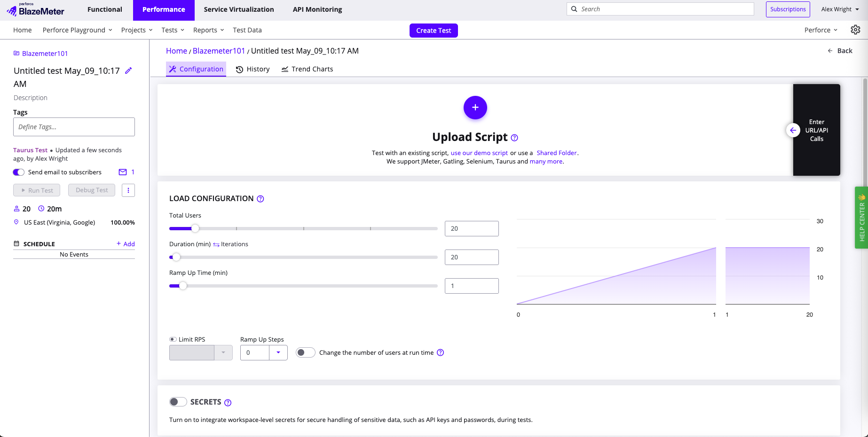Click the Load Configuration help icon
This screenshot has width=868, height=437.
(260, 199)
